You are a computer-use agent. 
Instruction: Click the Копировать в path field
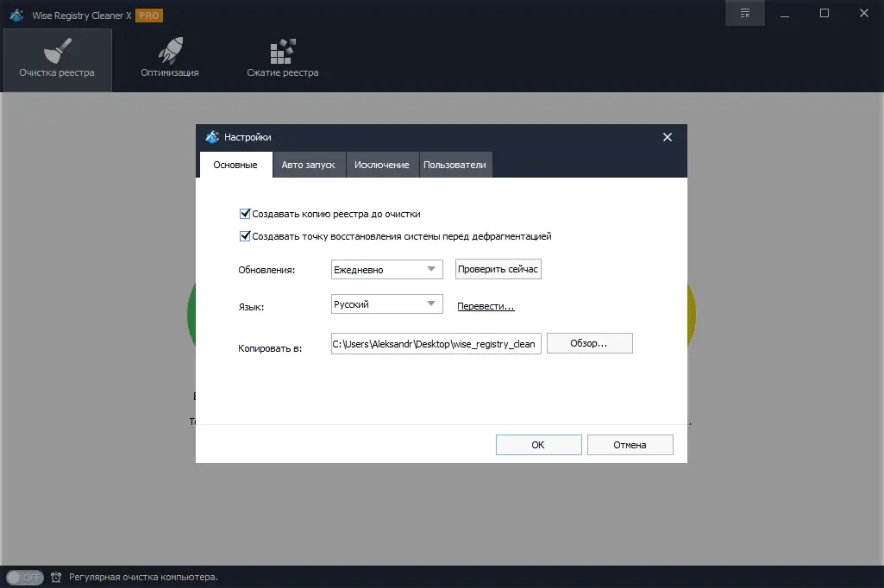[x=436, y=344]
